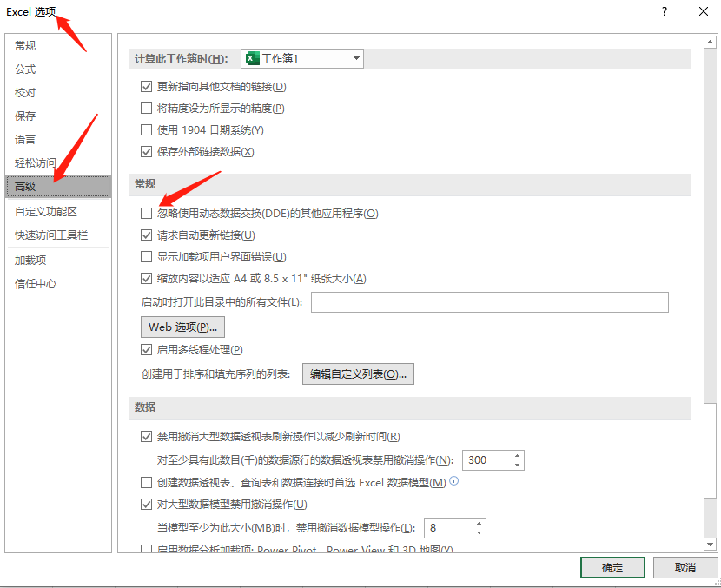Click the scrollbar up arrow
The width and height of the screenshot is (721, 588).
click(710, 43)
